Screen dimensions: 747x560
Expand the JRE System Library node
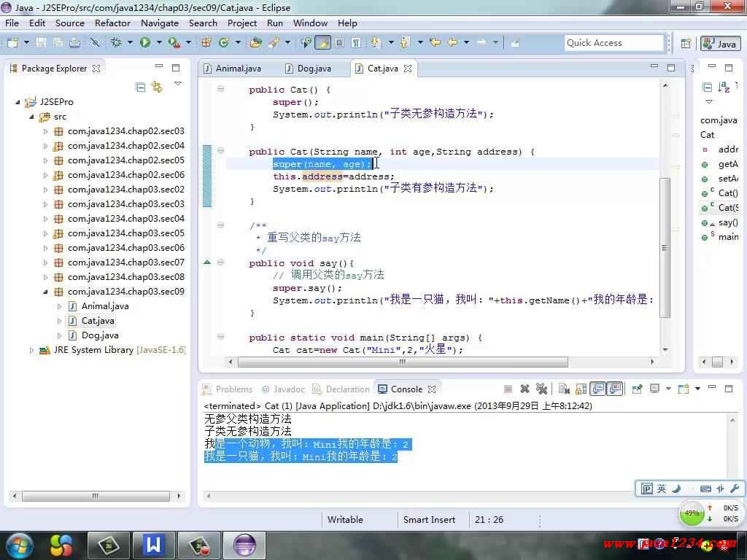click(32, 350)
